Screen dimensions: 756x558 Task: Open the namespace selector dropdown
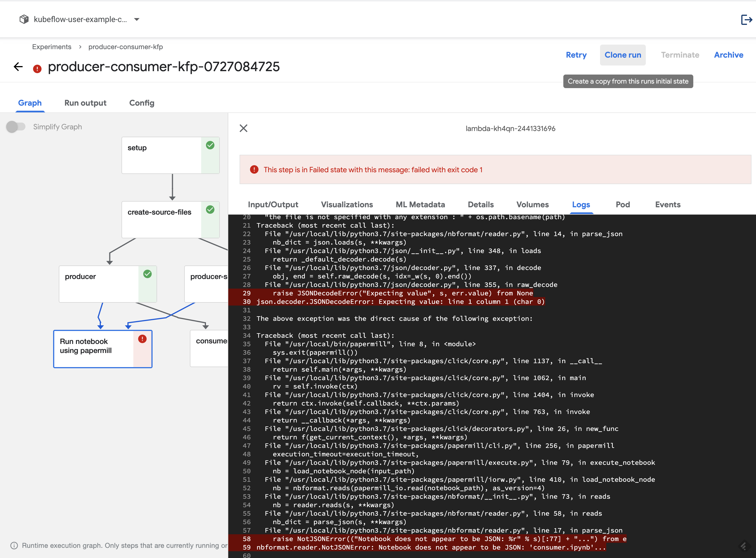pyautogui.click(x=136, y=19)
